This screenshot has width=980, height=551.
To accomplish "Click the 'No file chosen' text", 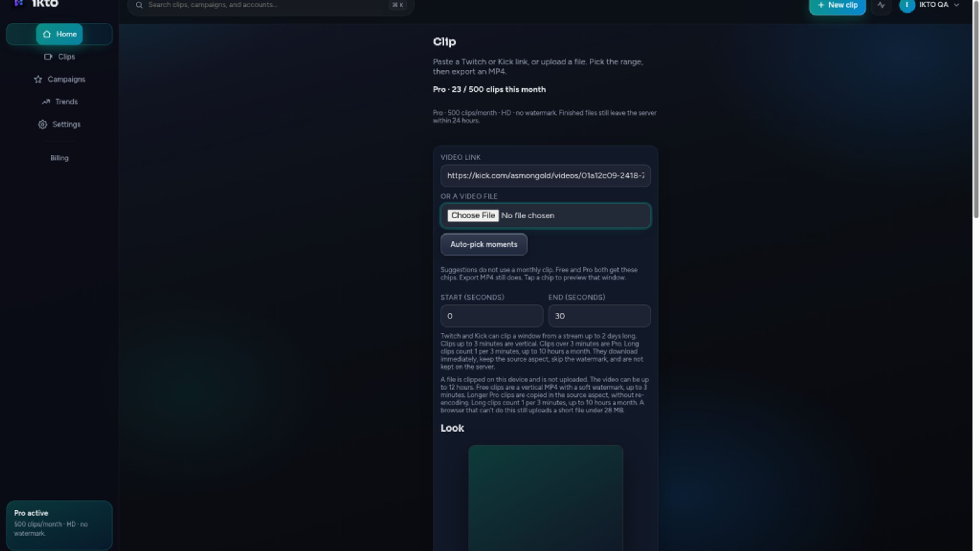I will pyautogui.click(x=528, y=216).
